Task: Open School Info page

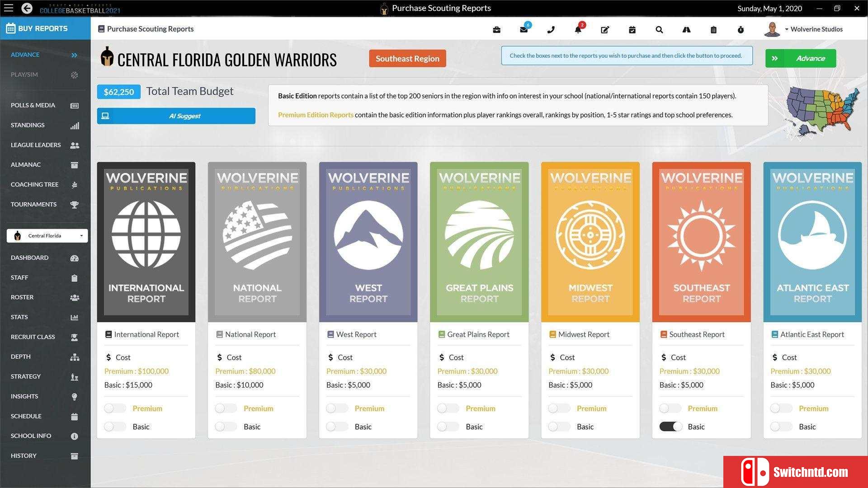Action: point(45,436)
